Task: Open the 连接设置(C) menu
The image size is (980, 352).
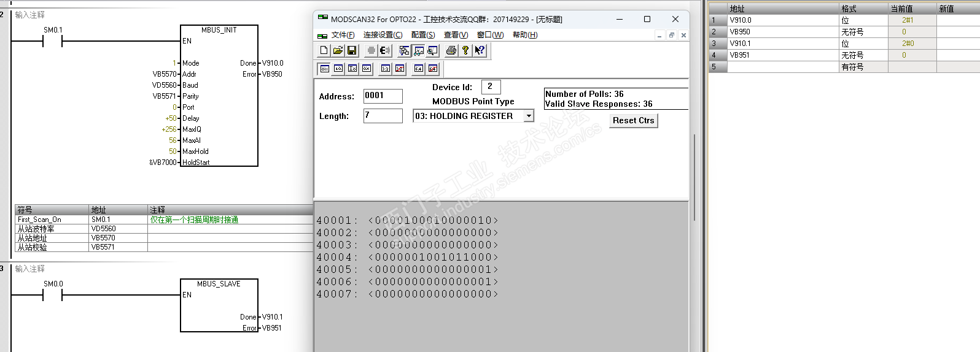Action: coord(383,35)
